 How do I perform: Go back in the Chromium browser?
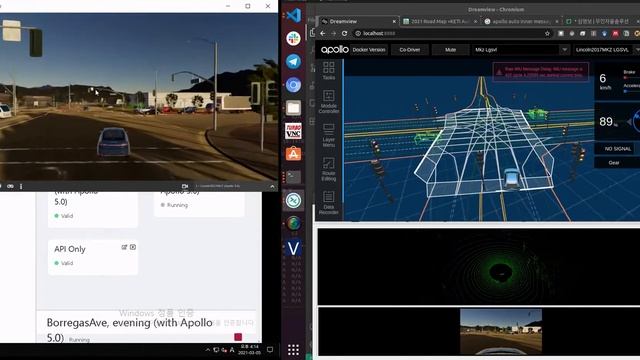[323, 33]
